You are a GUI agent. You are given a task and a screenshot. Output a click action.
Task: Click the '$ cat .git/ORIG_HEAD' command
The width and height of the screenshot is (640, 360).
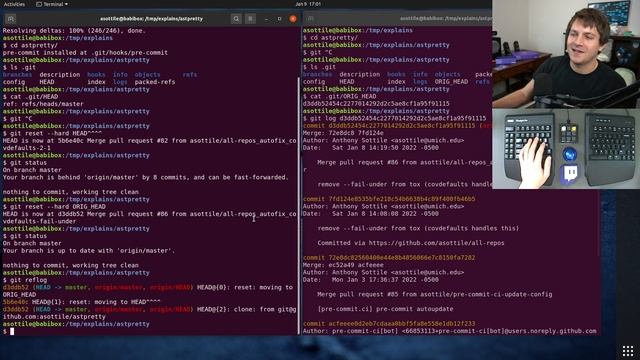point(339,96)
